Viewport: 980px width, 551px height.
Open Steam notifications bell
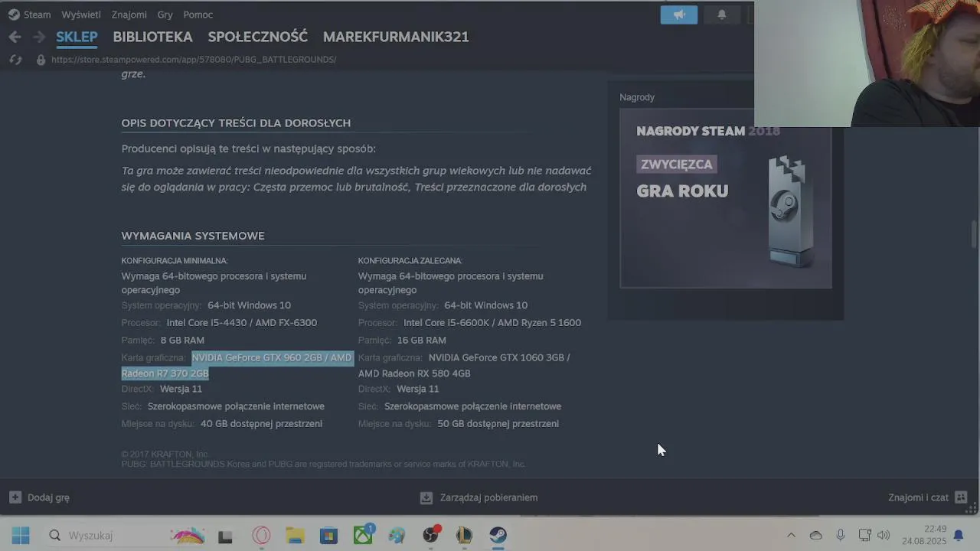[721, 15]
